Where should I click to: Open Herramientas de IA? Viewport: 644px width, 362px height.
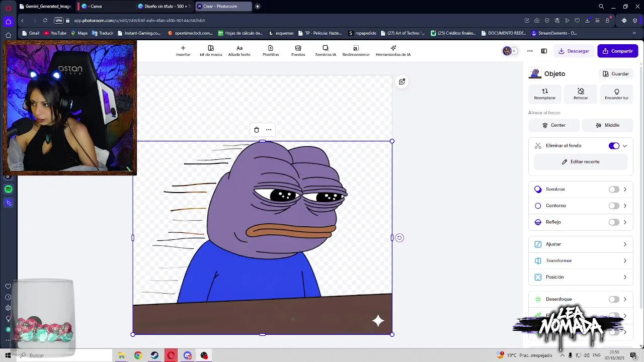(x=393, y=51)
